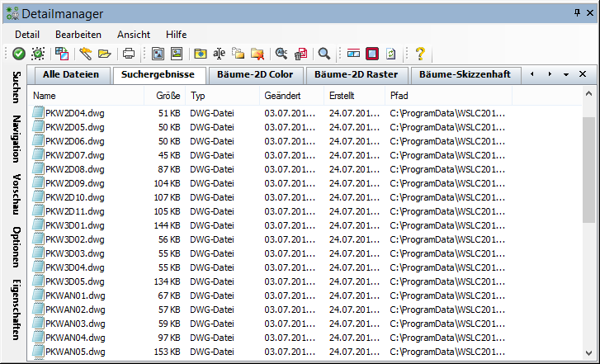Click the new folder star icon

(x=200, y=54)
